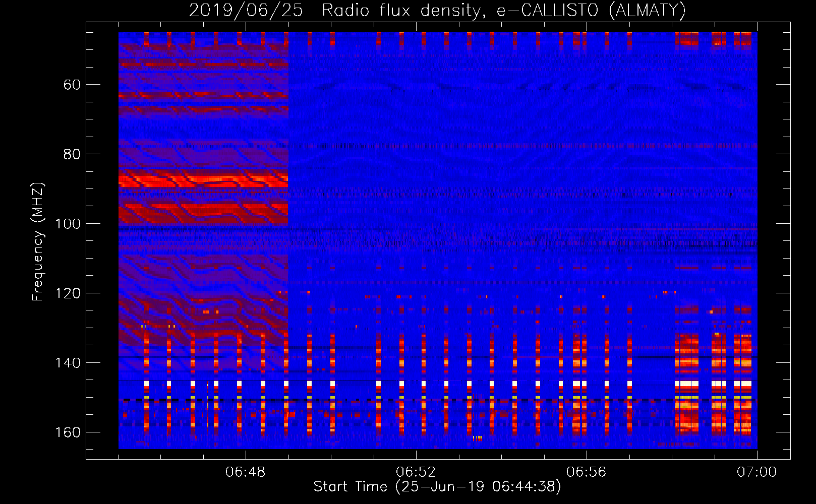Click the 07:00 time tick label
Screen dimensions: 816x504
click(x=757, y=472)
